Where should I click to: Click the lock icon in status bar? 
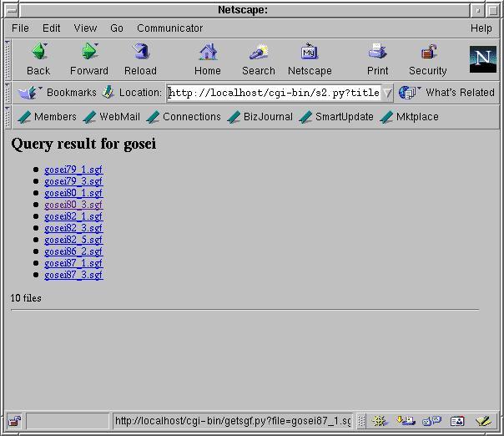click(x=15, y=421)
